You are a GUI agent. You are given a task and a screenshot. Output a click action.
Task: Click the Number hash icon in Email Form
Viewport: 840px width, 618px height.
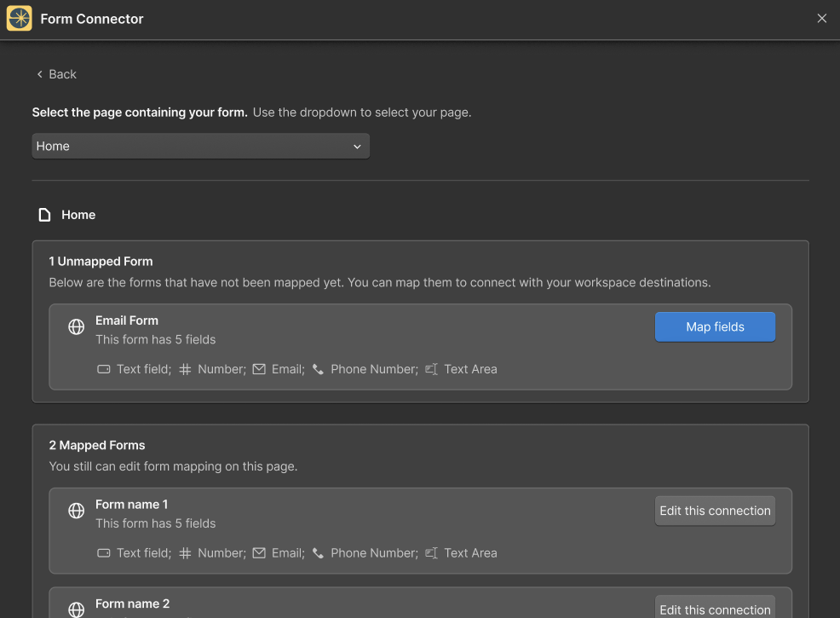(186, 369)
